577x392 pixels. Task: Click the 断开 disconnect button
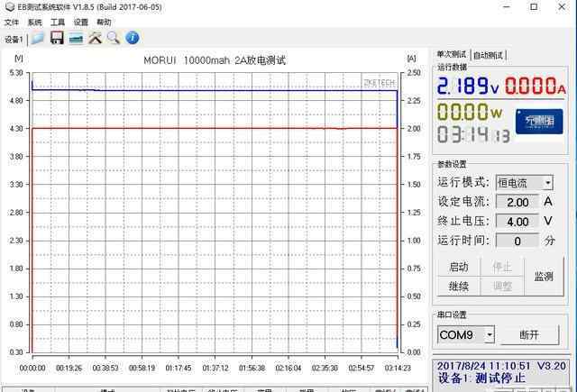[529, 334]
